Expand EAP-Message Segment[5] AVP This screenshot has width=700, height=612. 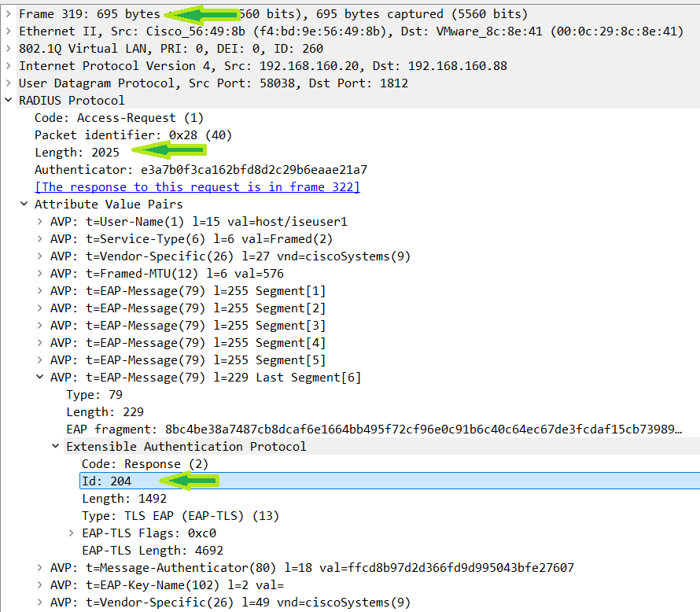(x=40, y=360)
